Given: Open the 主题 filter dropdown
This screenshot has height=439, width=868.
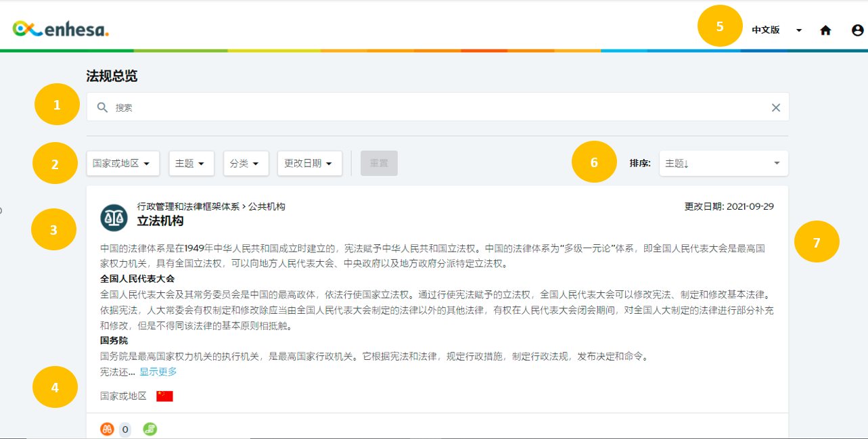Looking at the screenshot, I should point(191,164).
